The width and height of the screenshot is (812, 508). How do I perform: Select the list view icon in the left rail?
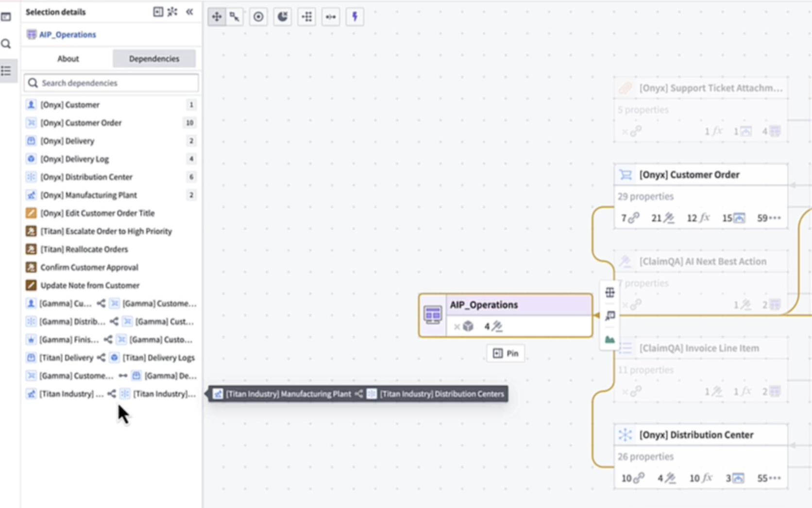(7, 71)
